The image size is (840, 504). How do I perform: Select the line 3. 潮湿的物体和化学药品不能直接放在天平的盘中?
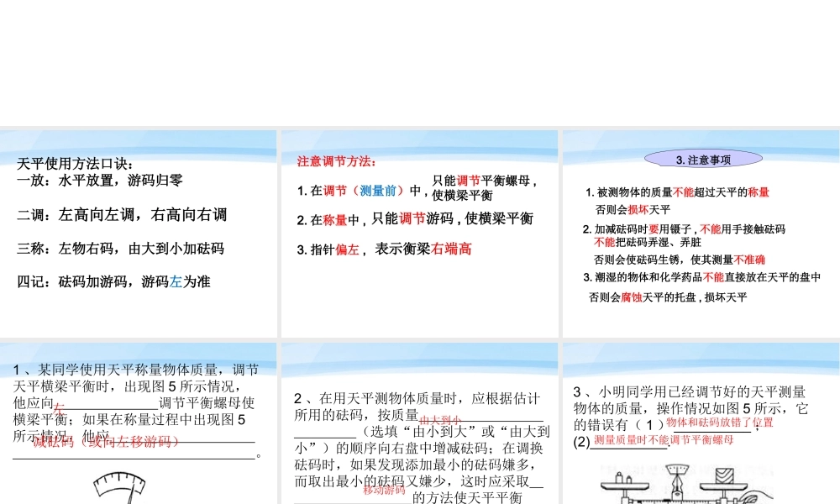tap(701, 277)
